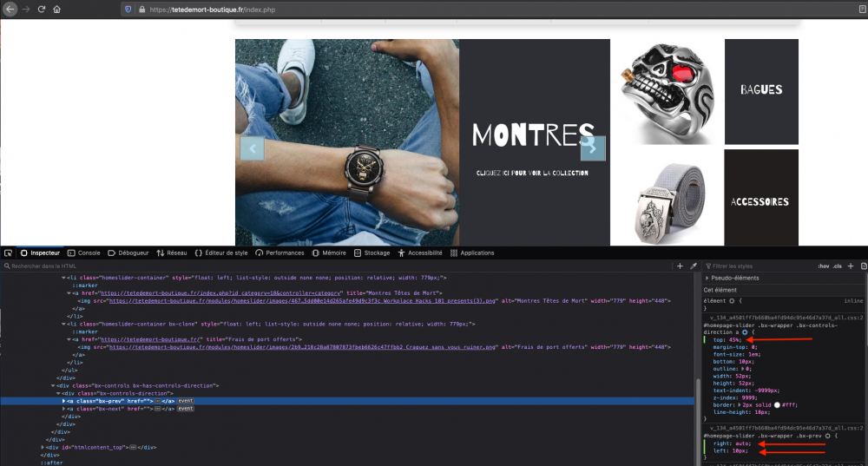Image resolution: width=868 pixels, height=466 pixels.
Task: Click the slider next arrow beside MONTRES
Action: pyautogui.click(x=593, y=148)
